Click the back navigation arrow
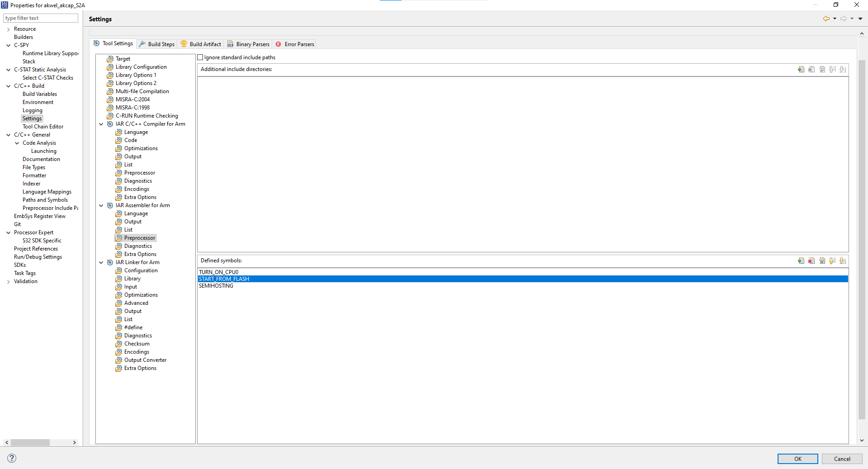This screenshot has width=868, height=469. point(827,19)
